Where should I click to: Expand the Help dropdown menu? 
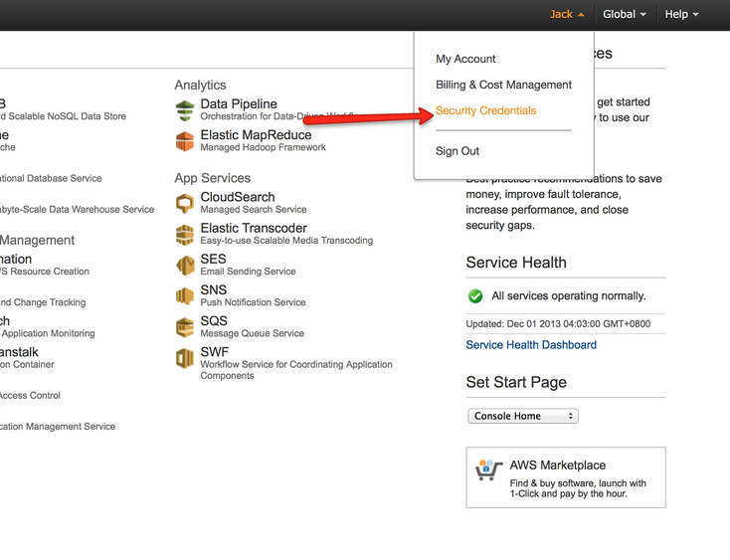click(681, 15)
